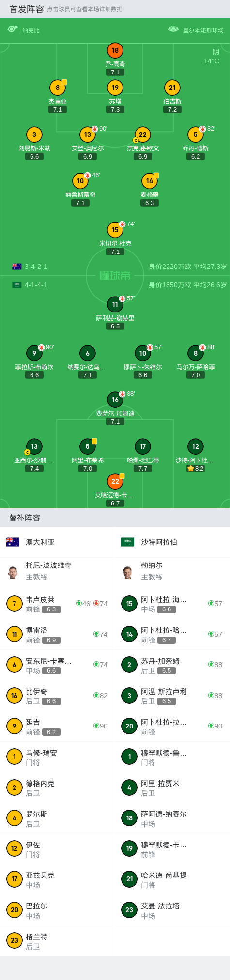The width and height of the screenshot is (230, 980).
Task: Open Australia coach 托尼-波波维奇 avatar
Action: pos(13,572)
